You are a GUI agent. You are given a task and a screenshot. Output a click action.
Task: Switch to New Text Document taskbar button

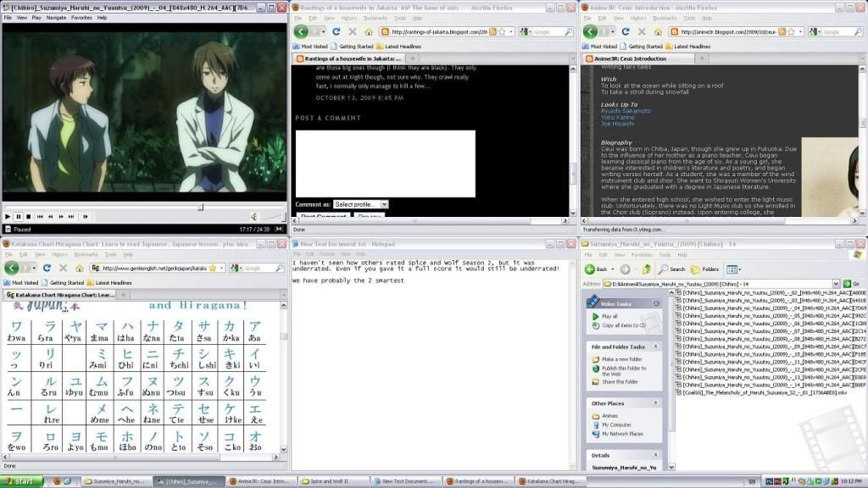[406, 481]
